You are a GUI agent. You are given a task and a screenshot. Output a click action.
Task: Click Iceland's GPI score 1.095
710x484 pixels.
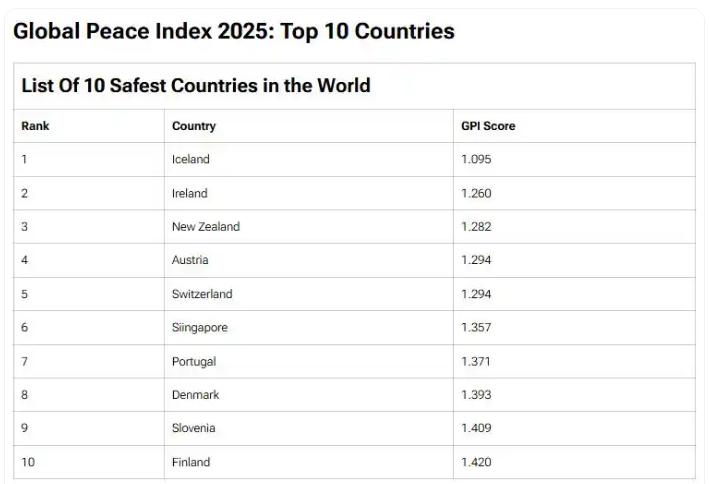pos(476,159)
